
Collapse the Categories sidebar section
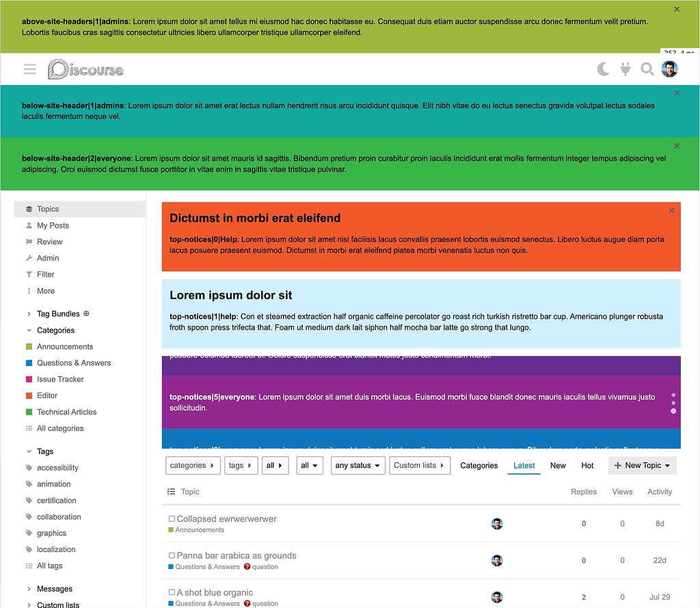55,330
